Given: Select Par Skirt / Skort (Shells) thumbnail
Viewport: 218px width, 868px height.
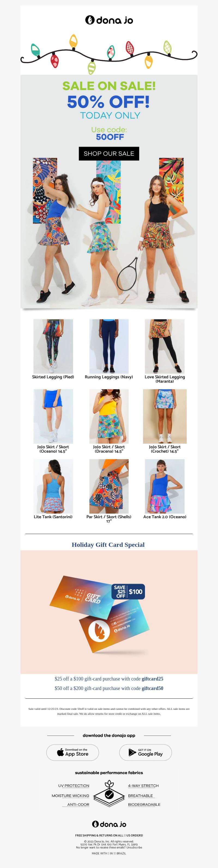Looking at the screenshot, I should coord(109,486).
